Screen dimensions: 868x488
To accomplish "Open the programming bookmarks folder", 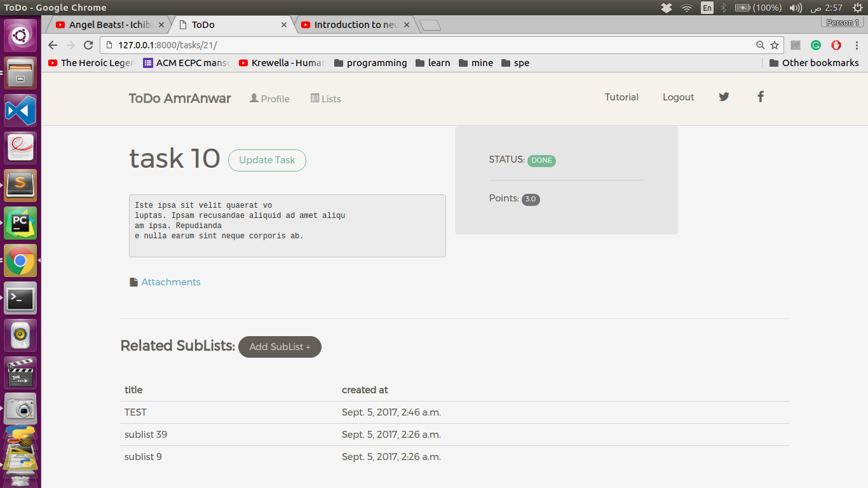I will coord(370,62).
